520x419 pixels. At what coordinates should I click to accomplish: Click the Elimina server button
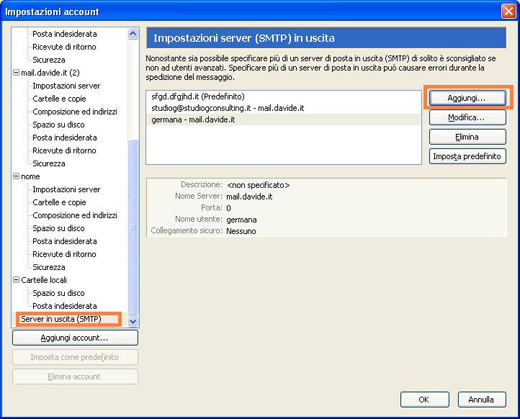pos(467,137)
